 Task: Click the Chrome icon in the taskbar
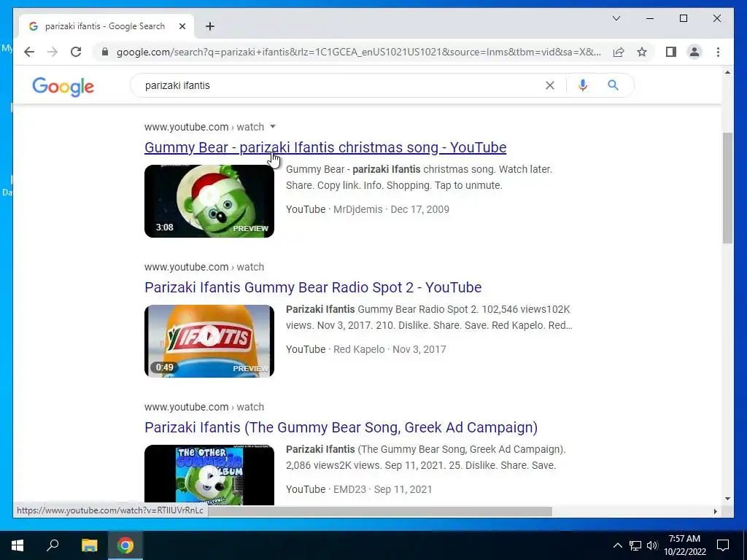coord(125,545)
